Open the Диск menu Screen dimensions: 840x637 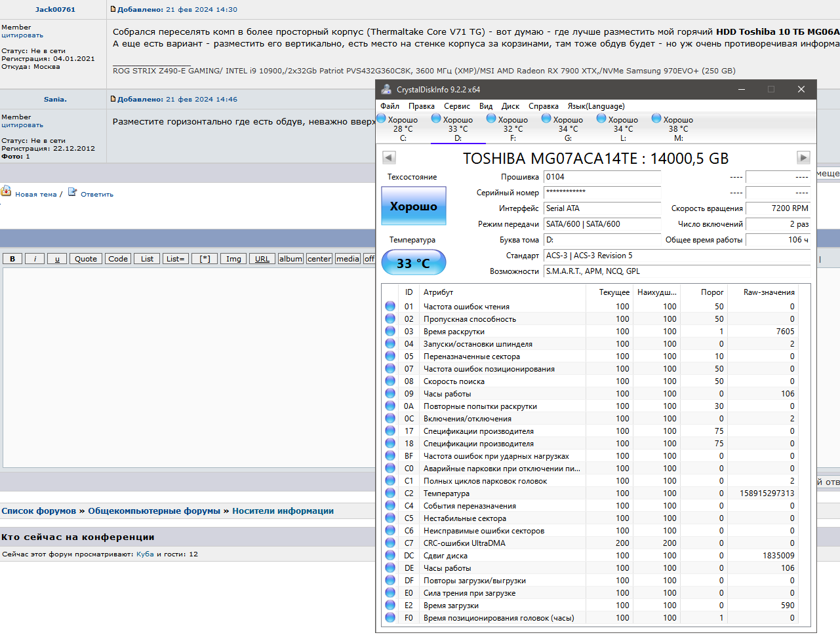510,106
